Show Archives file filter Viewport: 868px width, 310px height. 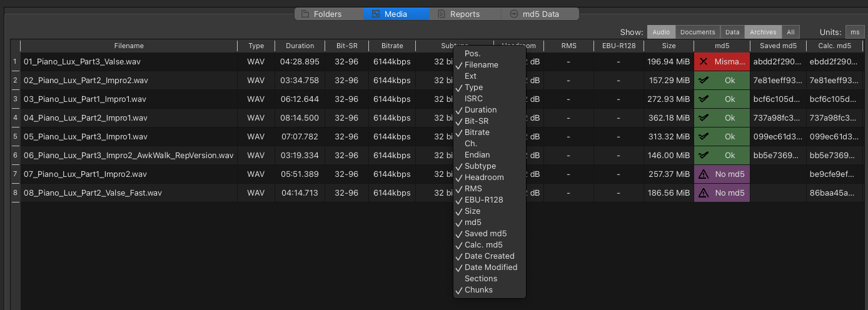(x=763, y=32)
